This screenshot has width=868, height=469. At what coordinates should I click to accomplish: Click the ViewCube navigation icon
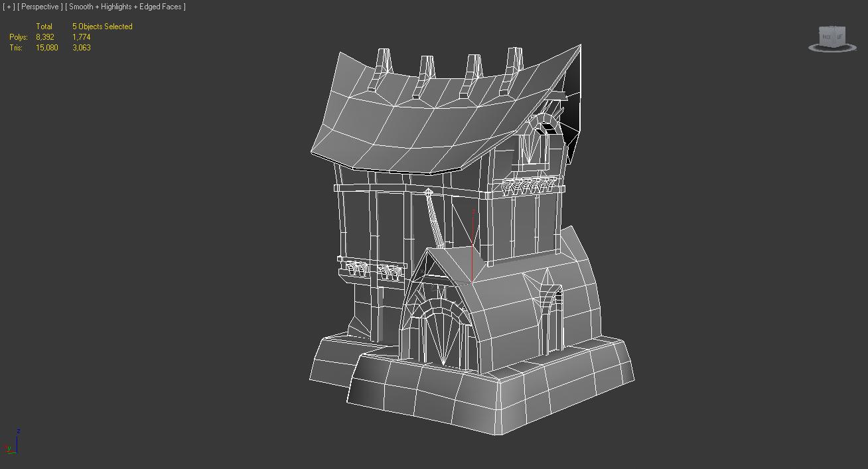[x=832, y=38]
